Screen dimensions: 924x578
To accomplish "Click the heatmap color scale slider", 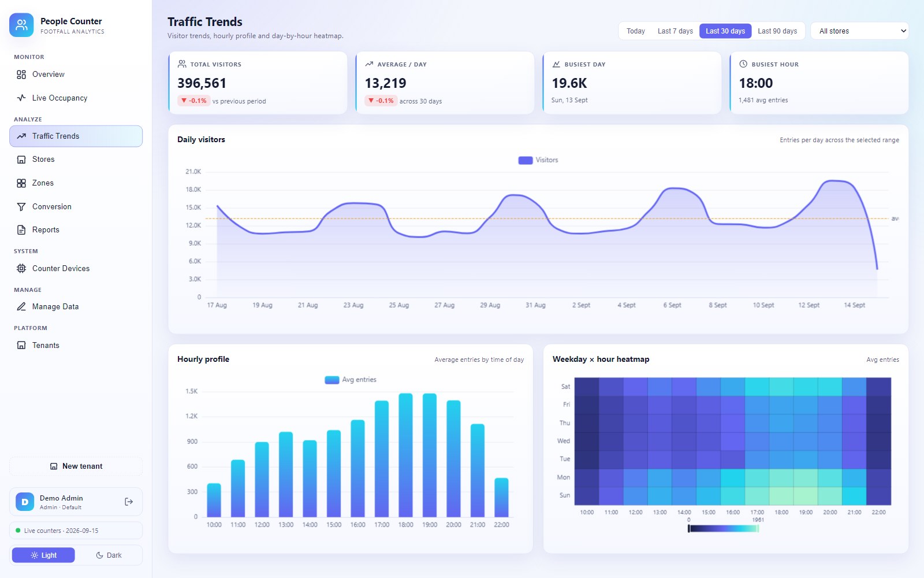I will [x=723, y=528].
